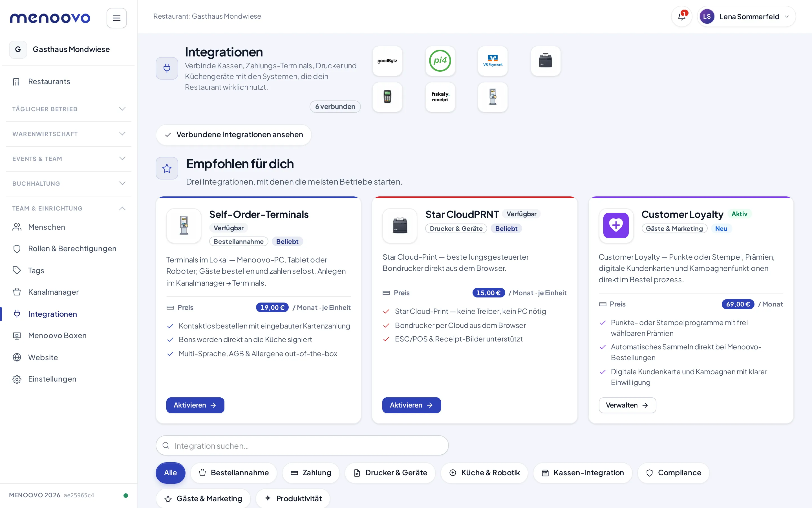This screenshot has width=812, height=508.
Task: Open the notifications bell
Action: (x=681, y=16)
